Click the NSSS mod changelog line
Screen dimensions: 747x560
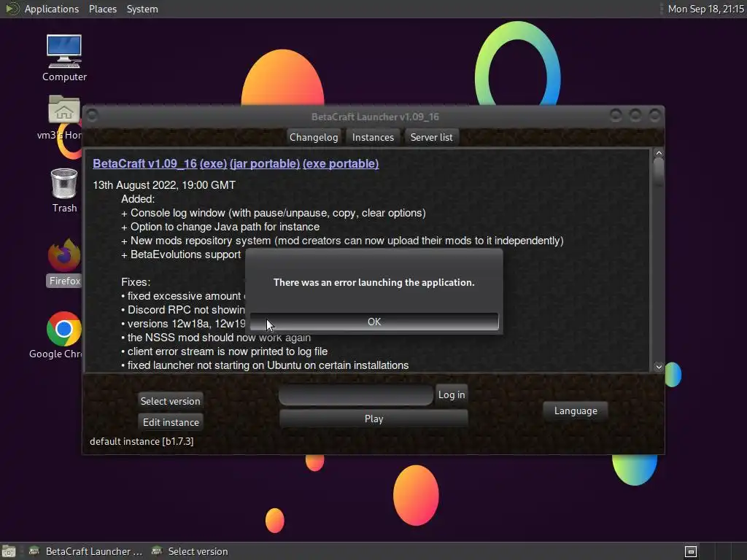pyautogui.click(x=216, y=338)
